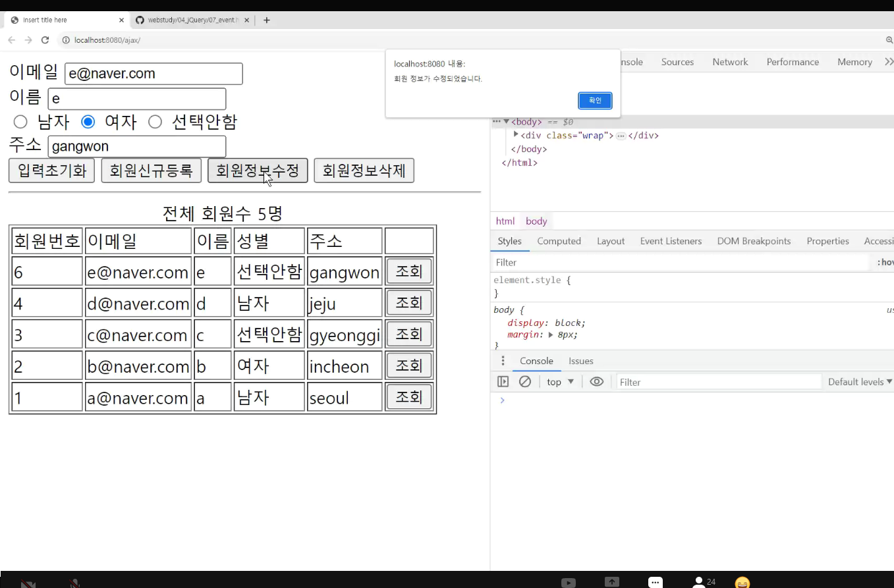Click the 회원정보수정 button
This screenshot has width=894, height=588.
pyautogui.click(x=258, y=171)
